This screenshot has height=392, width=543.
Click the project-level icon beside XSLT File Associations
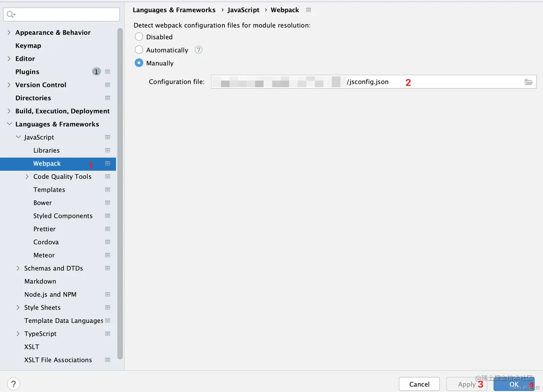click(x=107, y=360)
